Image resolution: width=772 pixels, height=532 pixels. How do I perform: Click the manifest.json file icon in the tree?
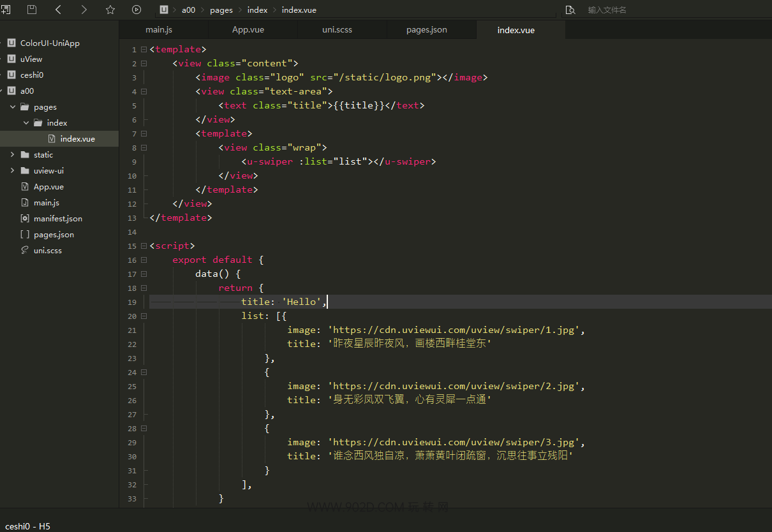tap(25, 218)
